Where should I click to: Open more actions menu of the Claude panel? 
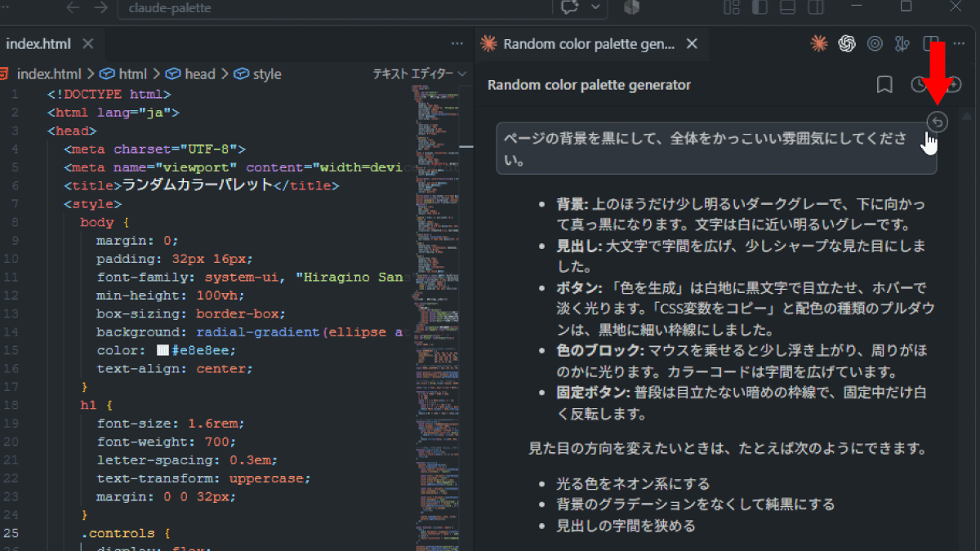click(957, 43)
